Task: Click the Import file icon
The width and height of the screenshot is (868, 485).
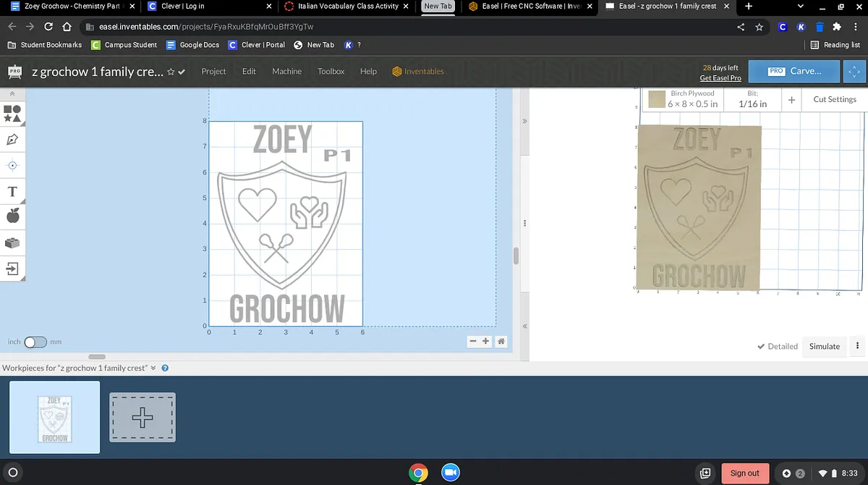Action: (x=12, y=269)
